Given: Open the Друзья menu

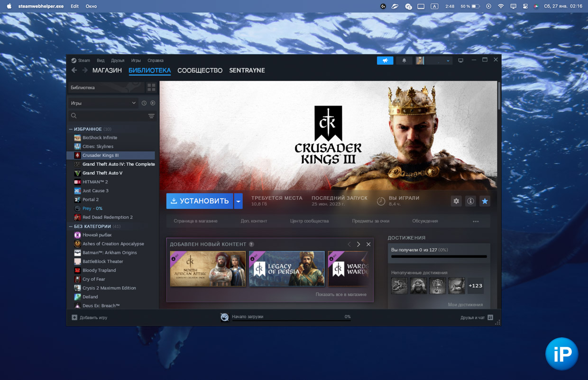Looking at the screenshot, I should (118, 61).
